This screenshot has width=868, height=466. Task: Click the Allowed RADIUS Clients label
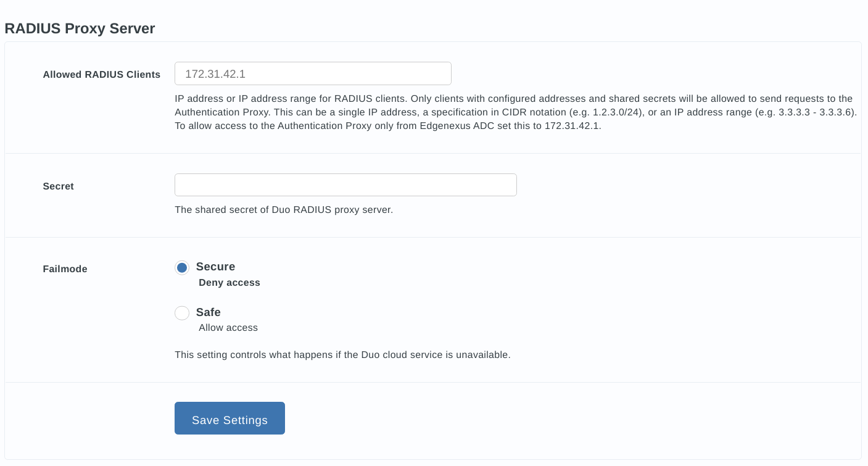tap(101, 74)
